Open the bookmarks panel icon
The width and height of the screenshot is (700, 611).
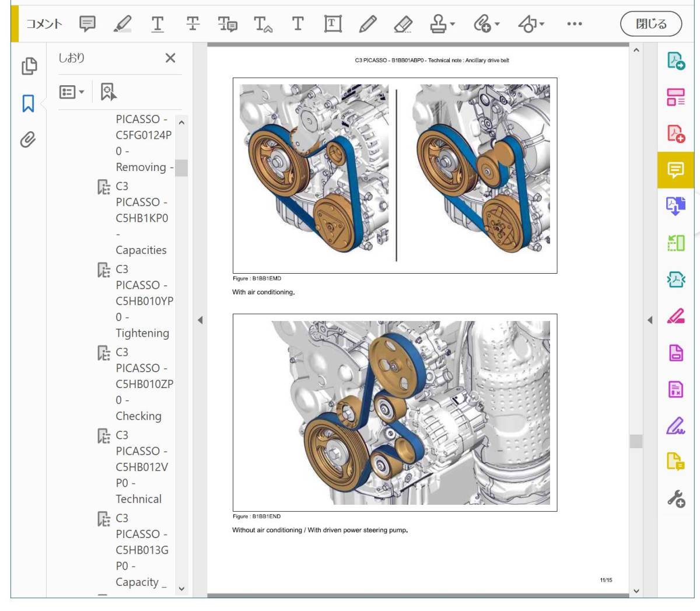point(28,103)
